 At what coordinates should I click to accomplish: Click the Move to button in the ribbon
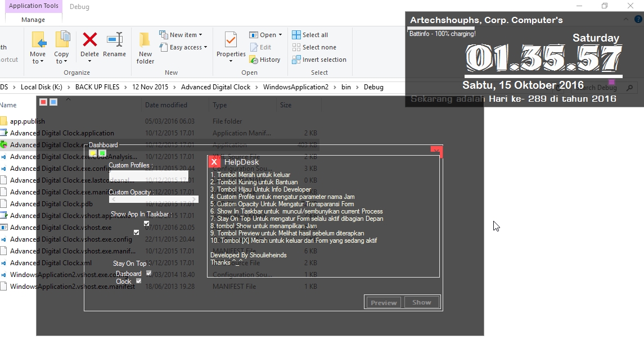tap(38, 48)
